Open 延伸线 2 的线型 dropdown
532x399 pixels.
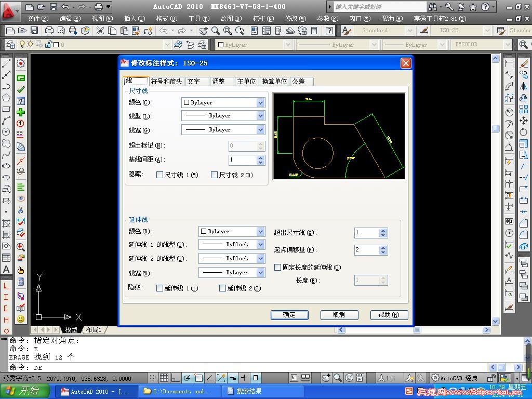pos(260,259)
